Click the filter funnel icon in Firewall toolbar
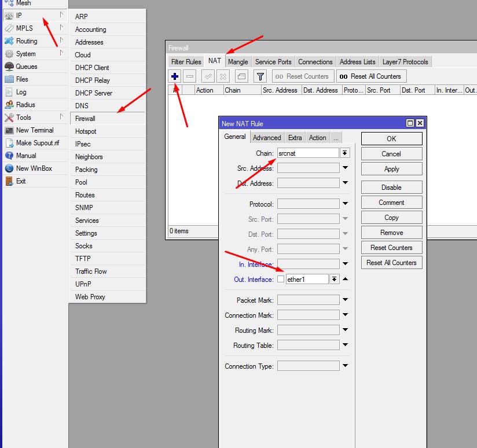This screenshot has width=477, height=448. click(x=260, y=76)
